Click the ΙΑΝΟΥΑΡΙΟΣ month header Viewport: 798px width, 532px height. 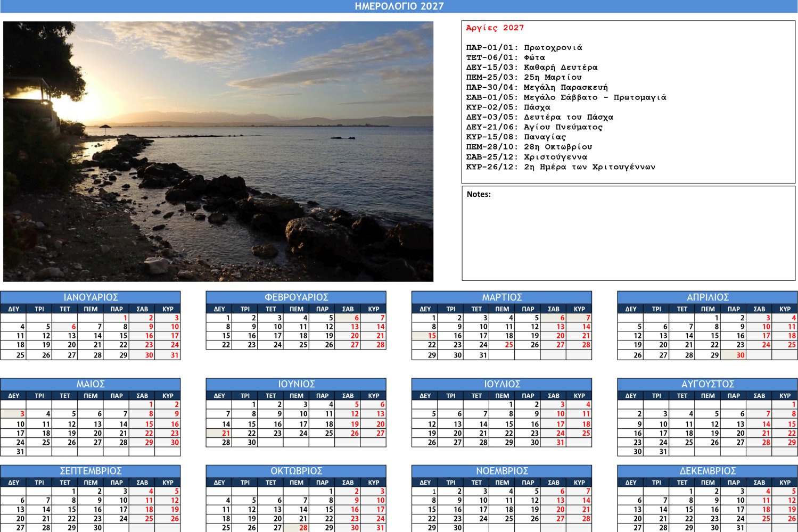[x=91, y=297]
